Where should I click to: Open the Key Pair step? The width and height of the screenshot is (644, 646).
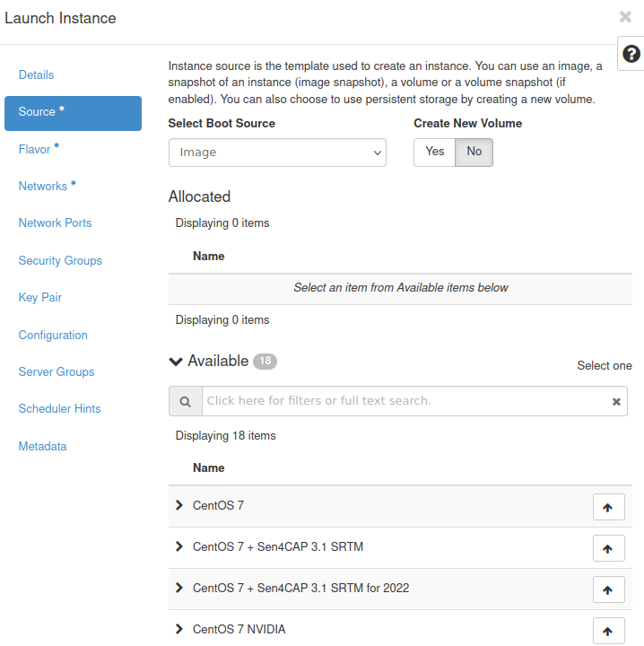point(40,298)
